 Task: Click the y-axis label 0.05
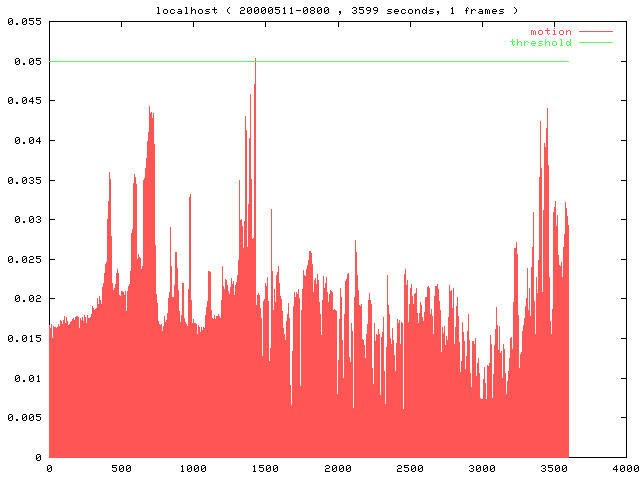pos(24,62)
